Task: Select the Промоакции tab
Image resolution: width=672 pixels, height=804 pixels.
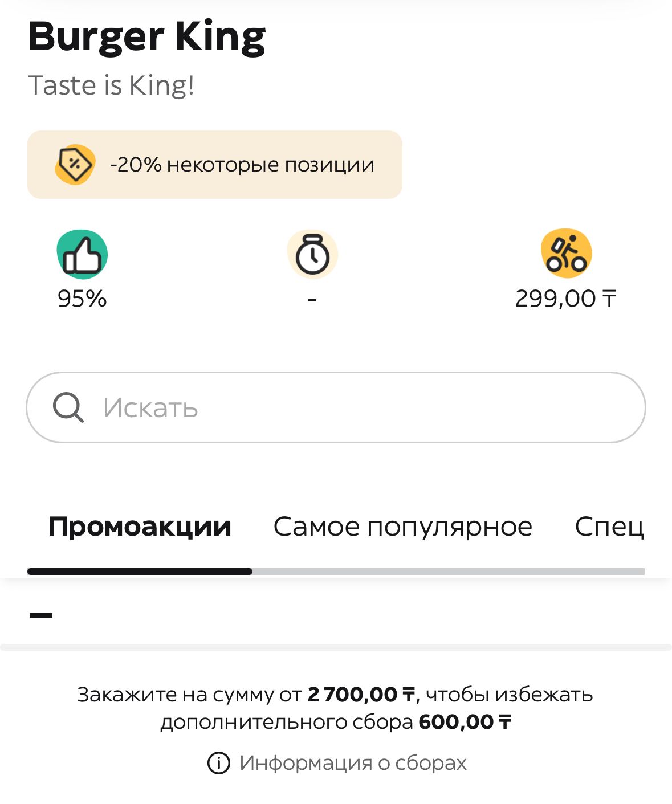Action: (140, 527)
